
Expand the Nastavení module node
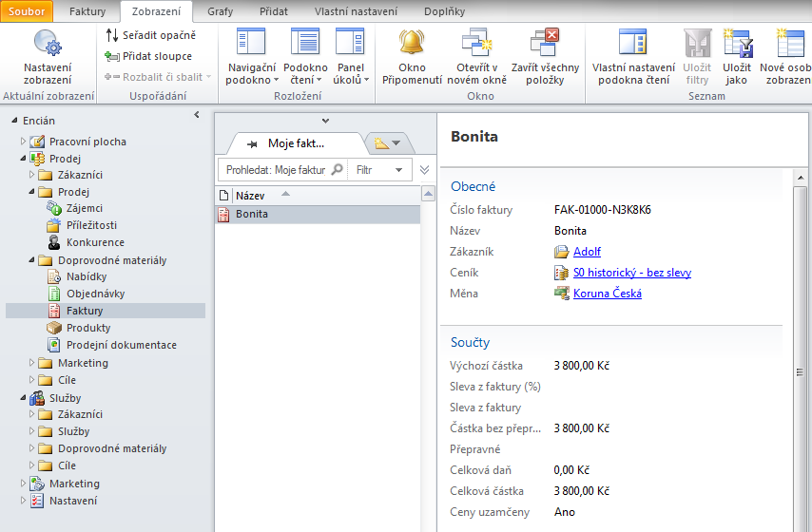tap(23, 500)
